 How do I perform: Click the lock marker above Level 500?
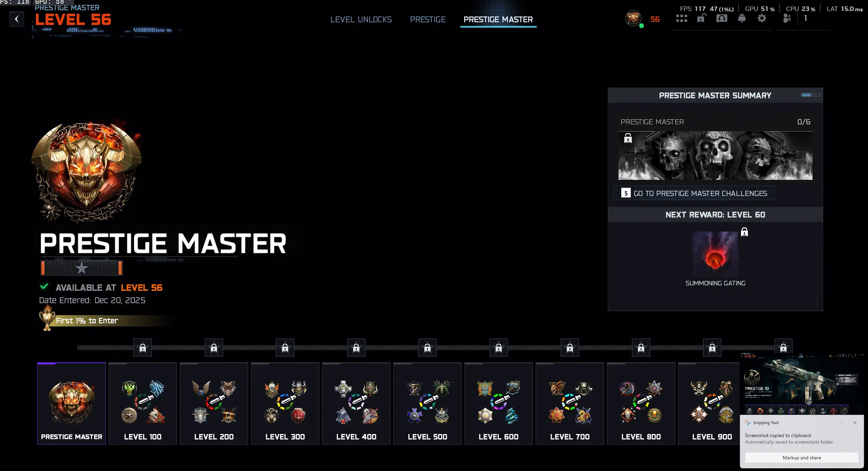coord(427,348)
